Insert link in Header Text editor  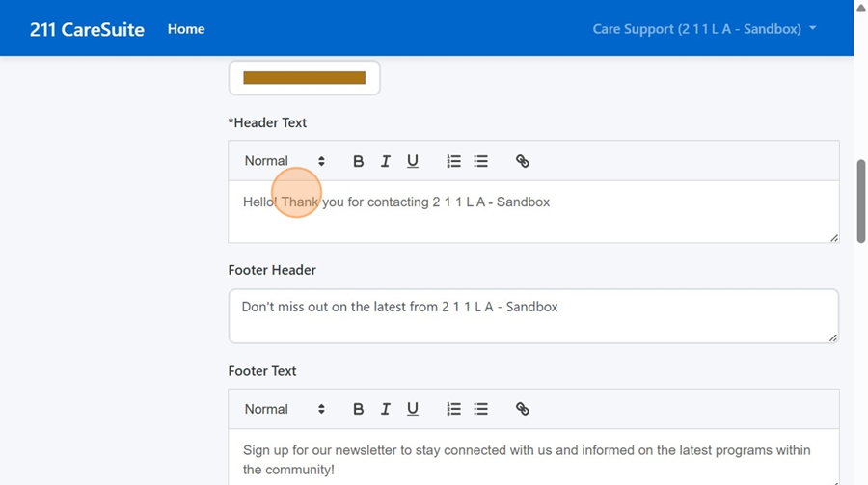[x=522, y=161]
